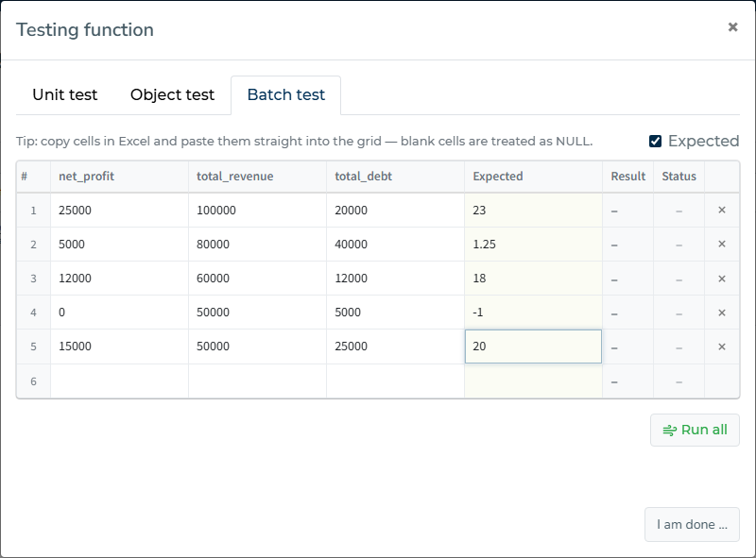Select total_debt cell with 12000 in row 3

(x=395, y=279)
